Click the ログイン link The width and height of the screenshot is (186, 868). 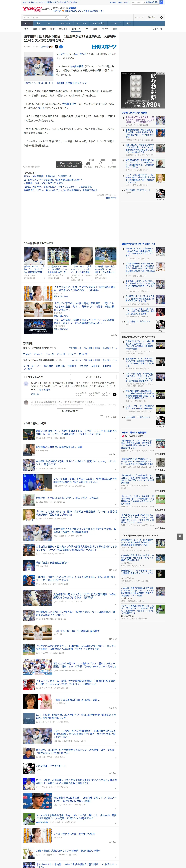(57, 11)
